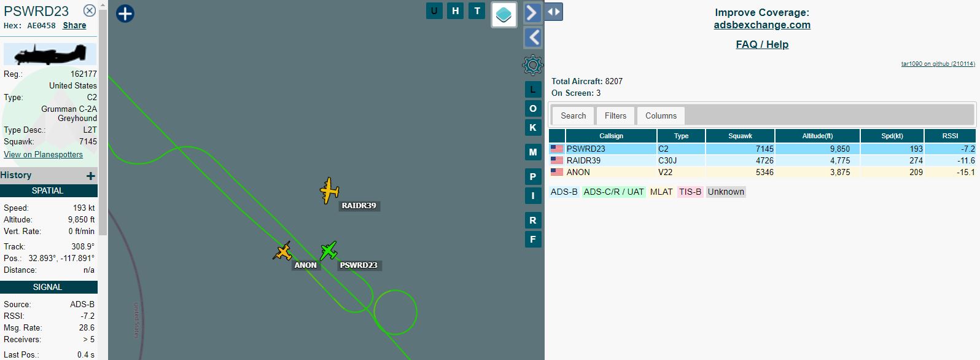Image resolution: width=980 pixels, height=360 pixels.
Task: Toggle the F map option button
Action: tap(532, 240)
